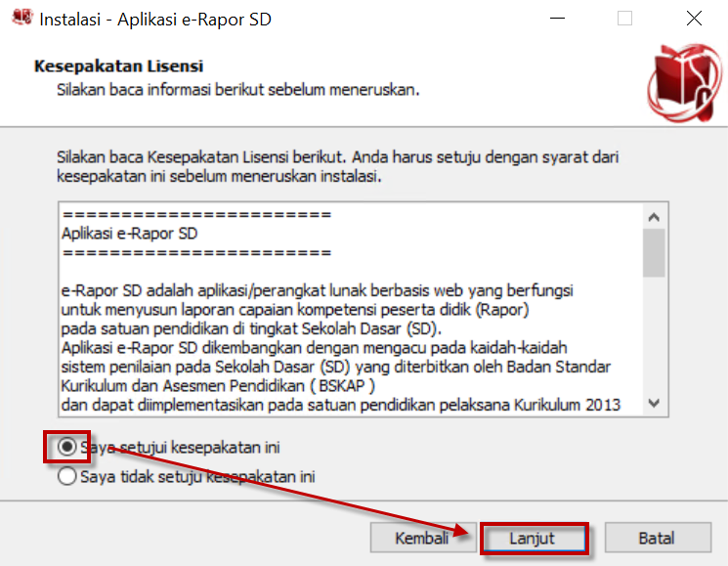Go back with the Kembali button

[421, 539]
